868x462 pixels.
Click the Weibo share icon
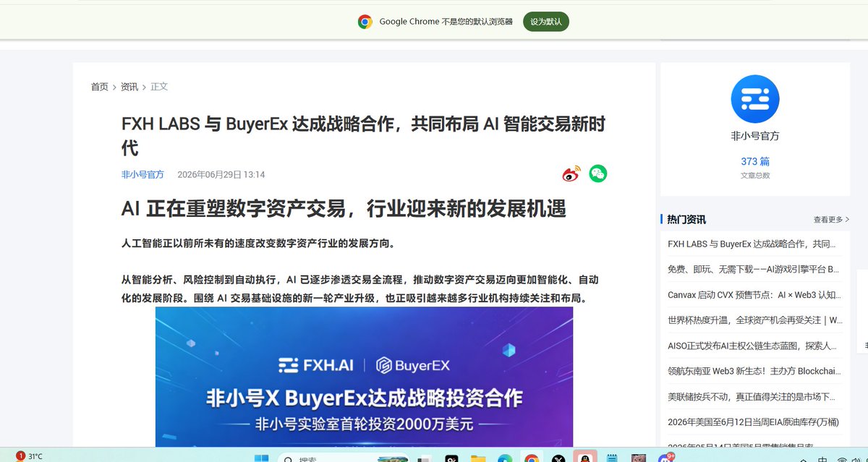point(571,174)
